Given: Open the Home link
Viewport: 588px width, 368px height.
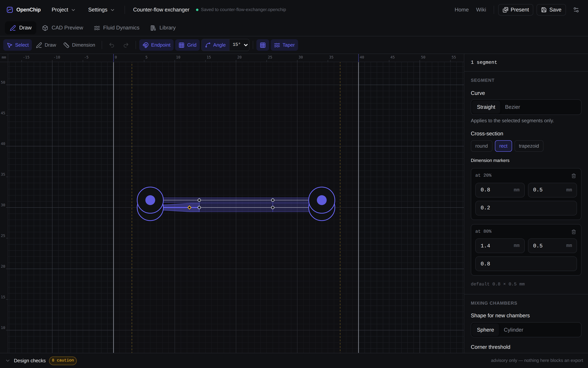Looking at the screenshot, I should click(461, 10).
